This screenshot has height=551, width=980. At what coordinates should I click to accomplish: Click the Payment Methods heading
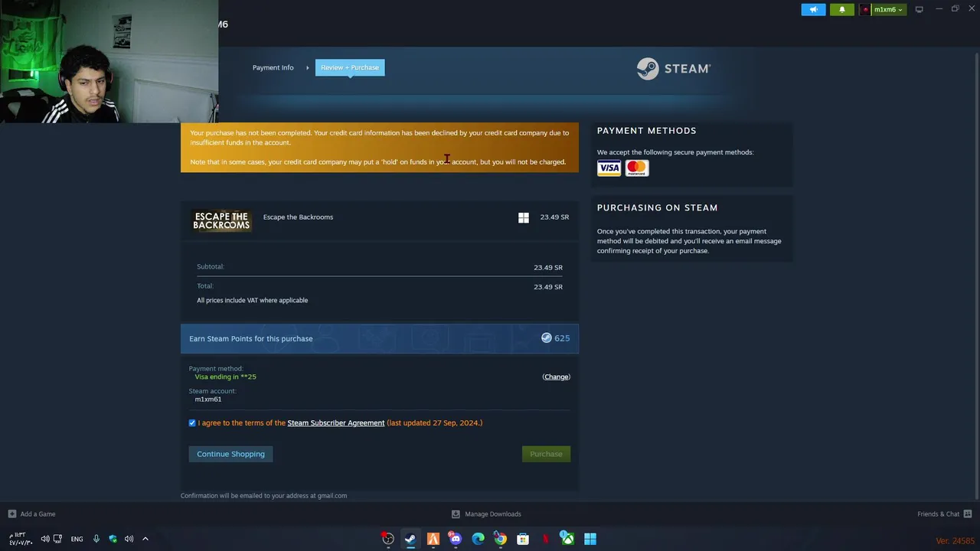pos(646,131)
